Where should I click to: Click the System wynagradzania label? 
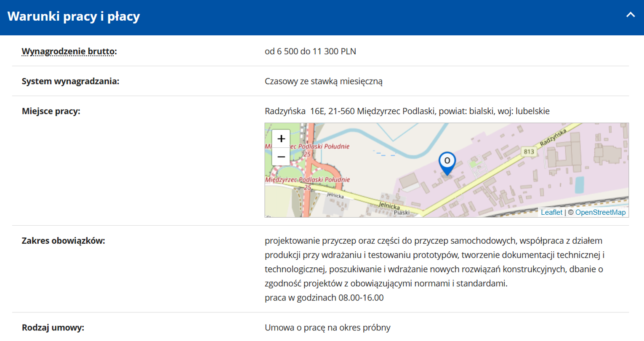pos(70,81)
